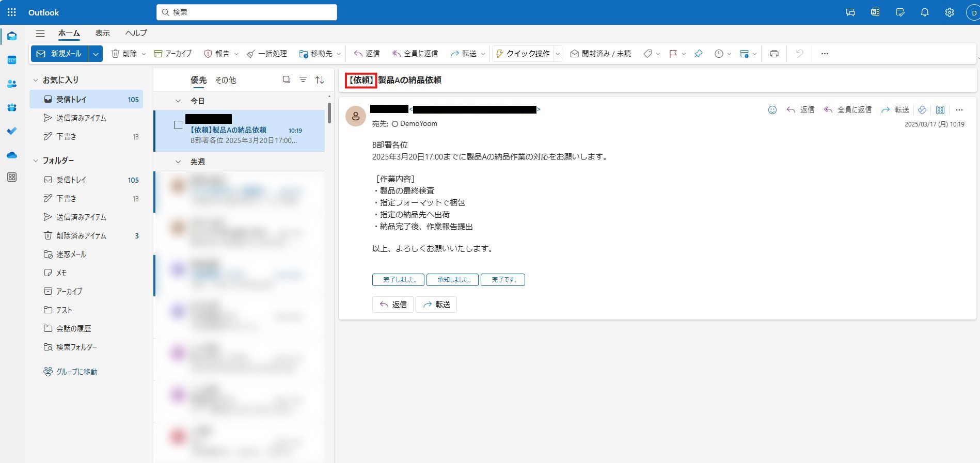Add an emoji reaction to the message
Screen dimensions: 980x463
tap(772, 110)
